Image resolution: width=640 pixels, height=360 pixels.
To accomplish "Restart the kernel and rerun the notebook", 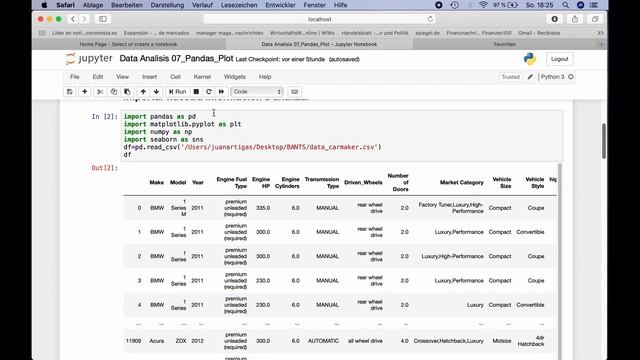I will (x=221, y=92).
